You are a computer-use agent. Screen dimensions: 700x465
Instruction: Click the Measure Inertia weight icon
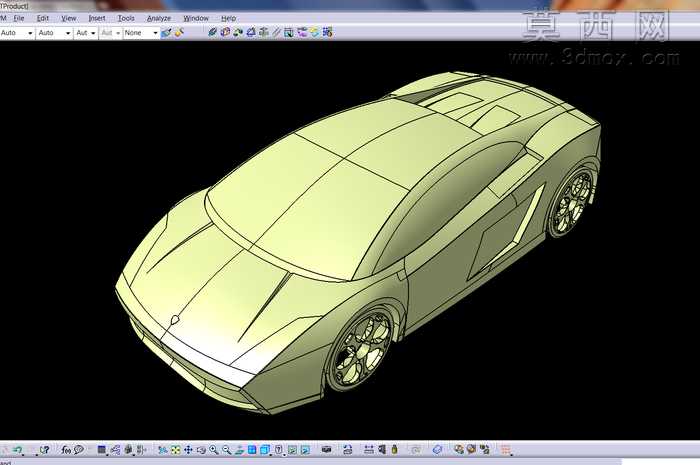point(394,450)
